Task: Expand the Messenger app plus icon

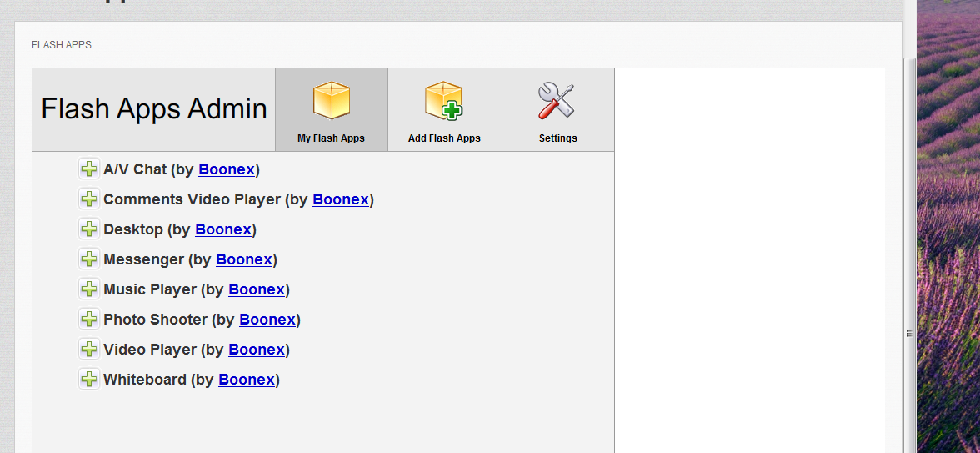Action: point(88,259)
